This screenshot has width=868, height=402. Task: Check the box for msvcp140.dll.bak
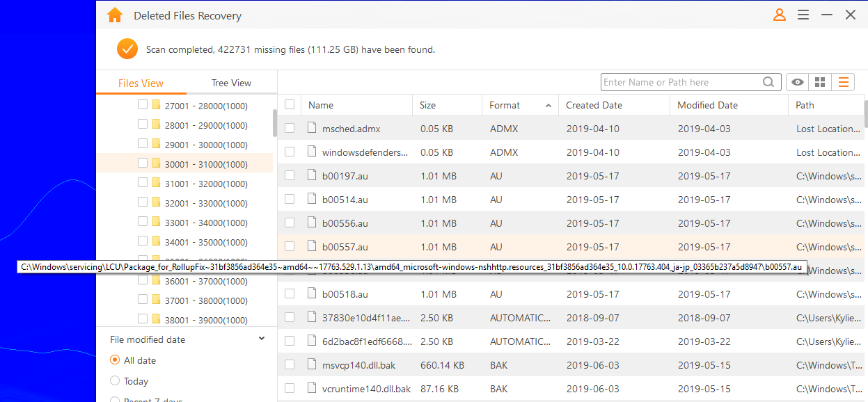290,365
